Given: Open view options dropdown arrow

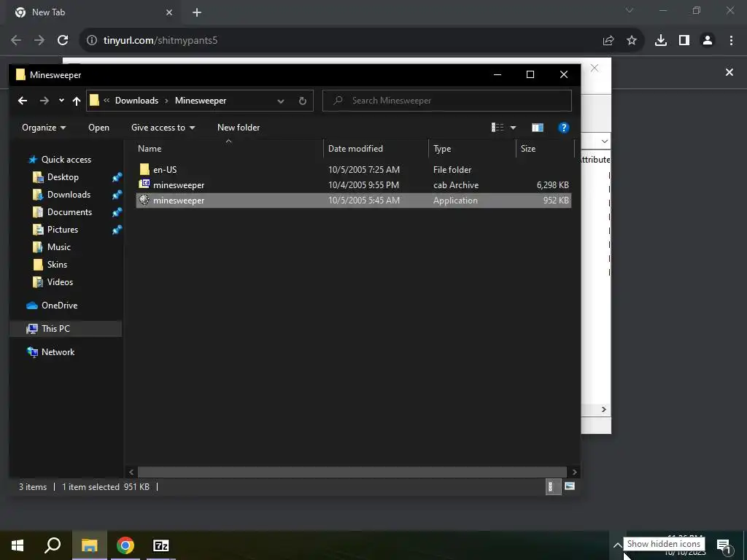Looking at the screenshot, I should click(x=513, y=128).
